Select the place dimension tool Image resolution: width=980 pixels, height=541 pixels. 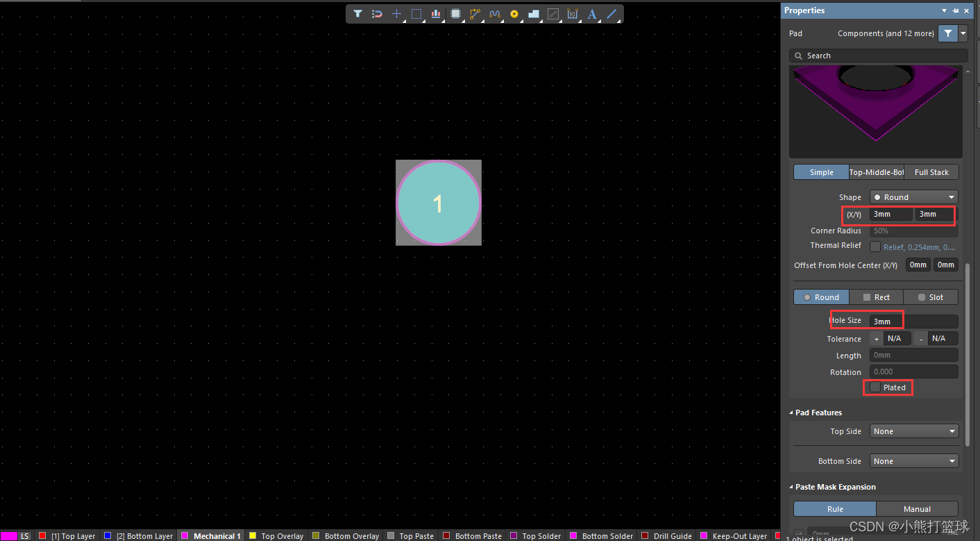(572, 14)
